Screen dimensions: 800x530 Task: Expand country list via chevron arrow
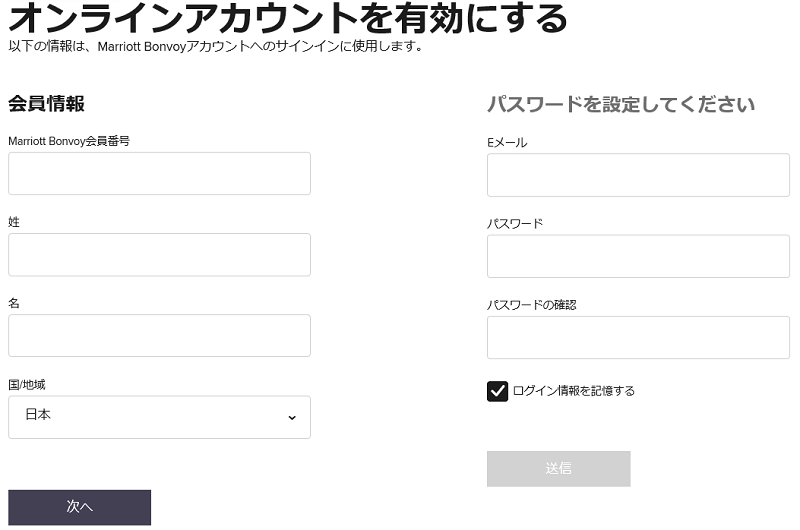click(292, 418)
